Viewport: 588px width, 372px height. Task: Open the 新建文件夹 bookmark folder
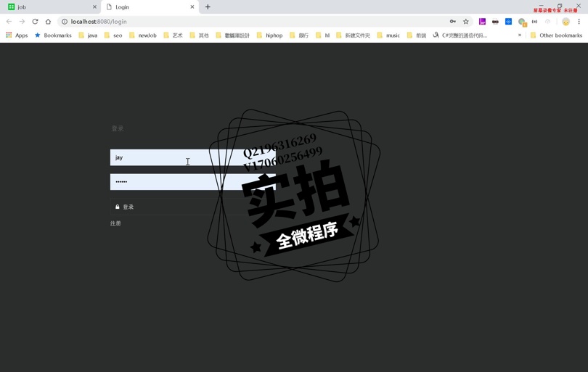pos(354,36)
